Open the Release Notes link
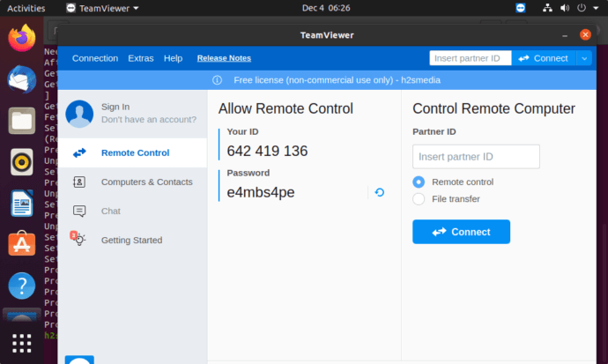 pyautogui.click(x=224, y=58)
